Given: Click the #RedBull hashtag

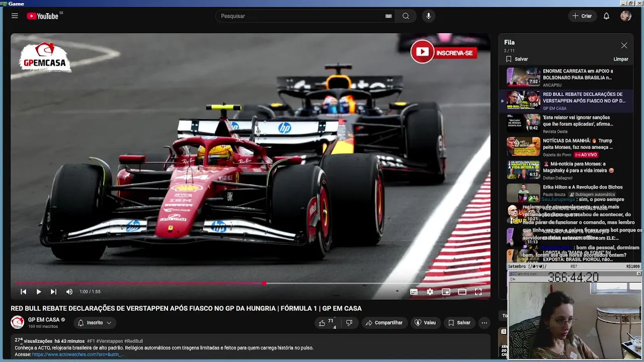Looking at the screenshot, I should [x=134, y=341].
